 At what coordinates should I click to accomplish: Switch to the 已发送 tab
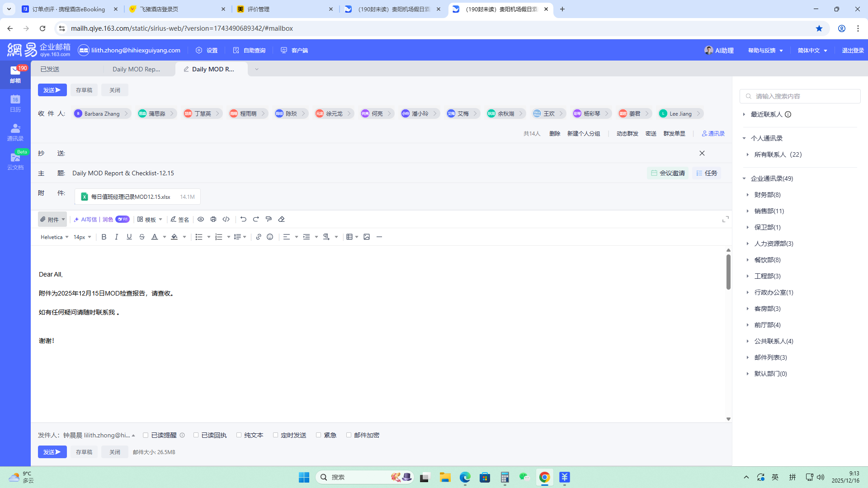click(50, 69)
